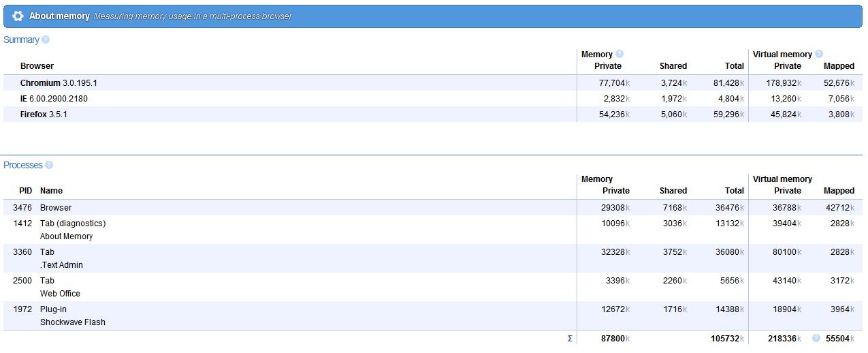
Task: Click the .Text Admin tab title
Action: (61, 264)
